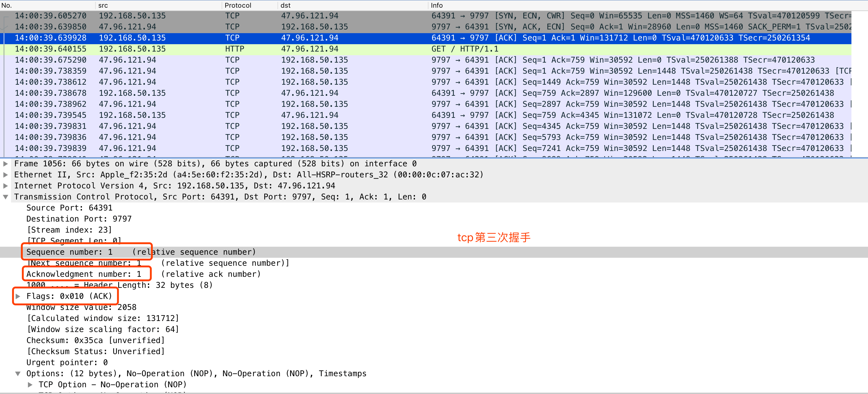Screen dimensions: 868x394
Task: Select the packet with Ack=4345 at 14:00:39.739545
Action: (x=426, y=115)
